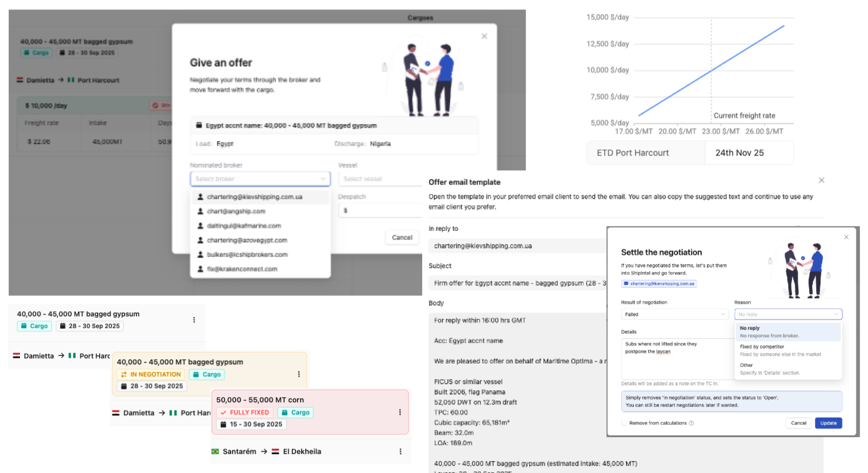868x473 pixels.
Task: Open three-dot menu on IN NEGOTIATION card
Action: (299, 374)
